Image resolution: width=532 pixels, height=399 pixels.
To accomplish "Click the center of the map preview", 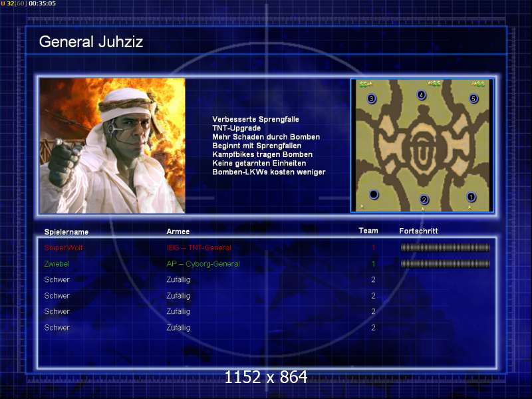I will click(x=422, y=146).
